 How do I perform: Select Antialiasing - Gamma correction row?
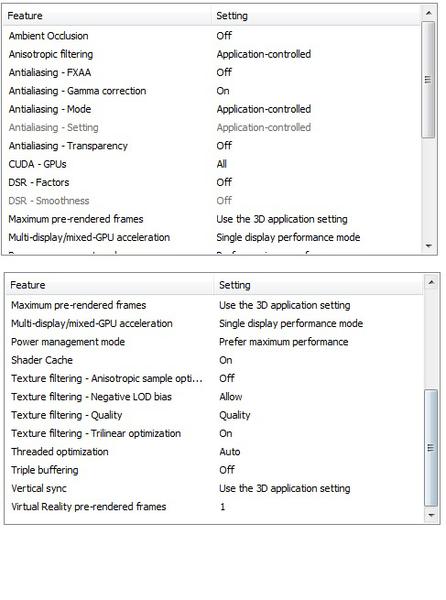pos(212,91)
